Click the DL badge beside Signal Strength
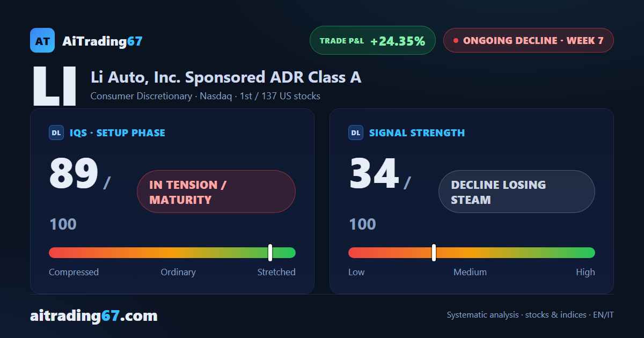 pos(356,133)
